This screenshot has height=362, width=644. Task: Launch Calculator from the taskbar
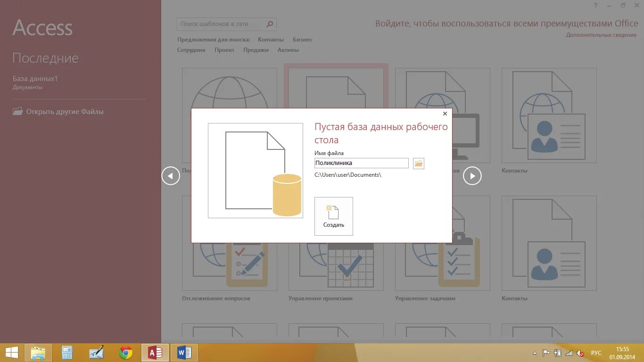67,353
